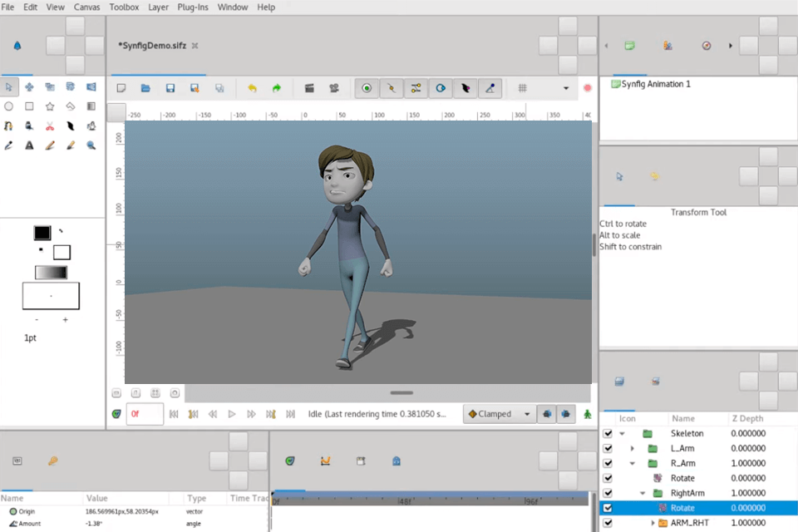
Task: Hide the Skeleton layer
Action: [608, 433]
